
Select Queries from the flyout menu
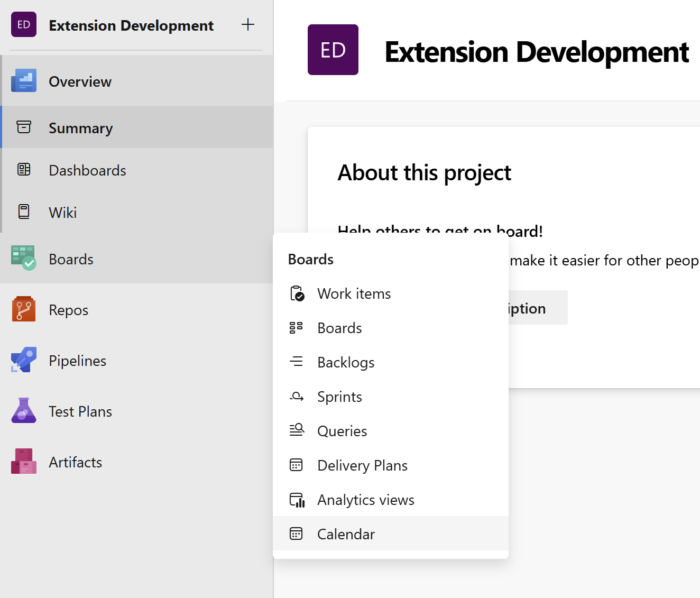(x=342, y=431)
